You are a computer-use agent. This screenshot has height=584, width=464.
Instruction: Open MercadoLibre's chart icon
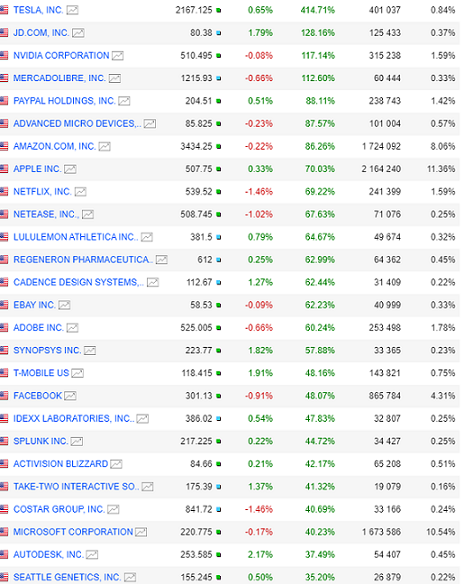[115, 79]
